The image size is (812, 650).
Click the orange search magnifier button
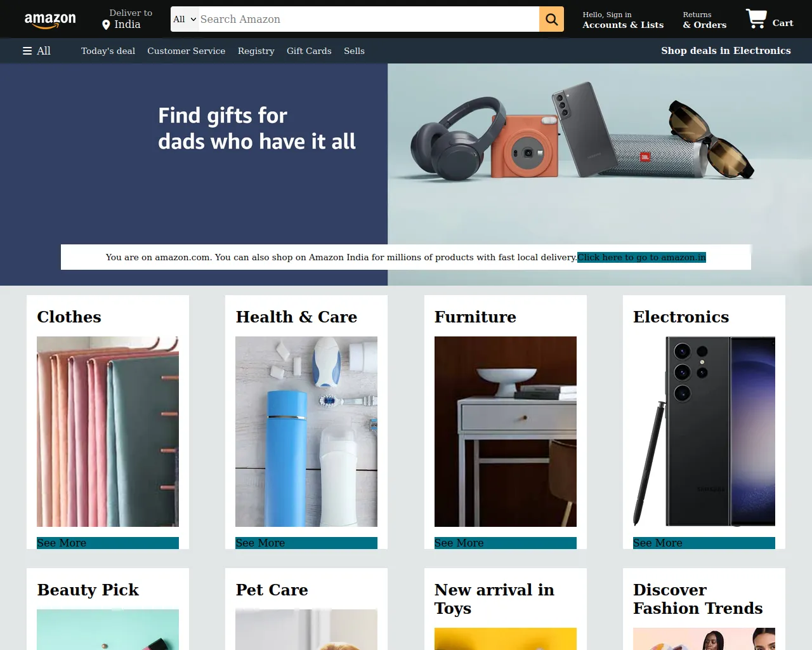click(x=551, y=19)
